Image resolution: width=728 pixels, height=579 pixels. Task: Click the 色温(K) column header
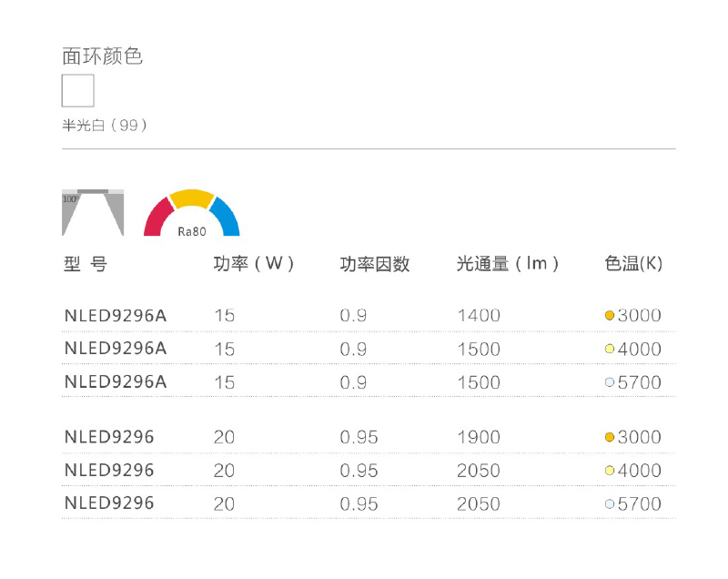coord(633,264)
